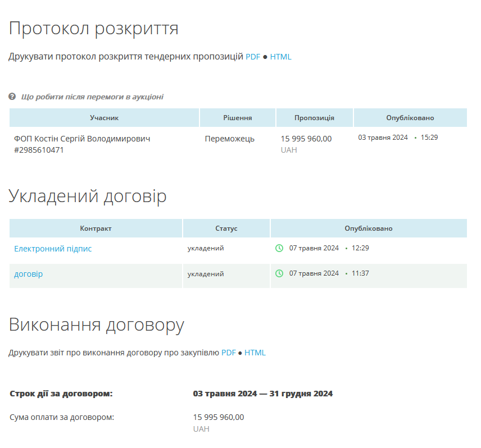Click the Статус column header

pos(226,228)
